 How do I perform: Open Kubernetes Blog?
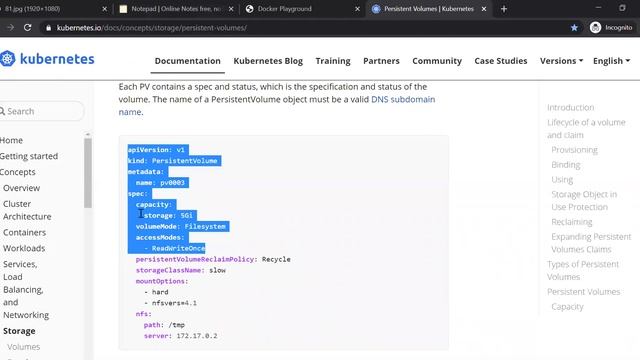tap(268, 61)
